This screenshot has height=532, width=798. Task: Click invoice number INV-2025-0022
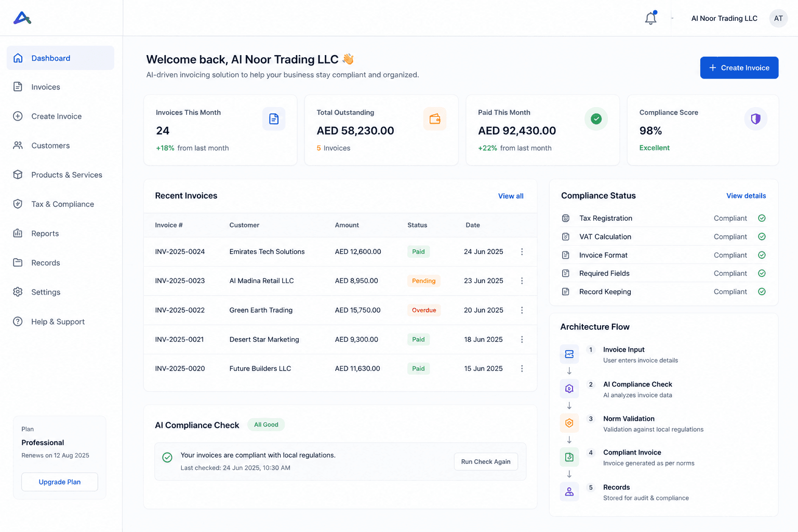[x=180, y=310]
